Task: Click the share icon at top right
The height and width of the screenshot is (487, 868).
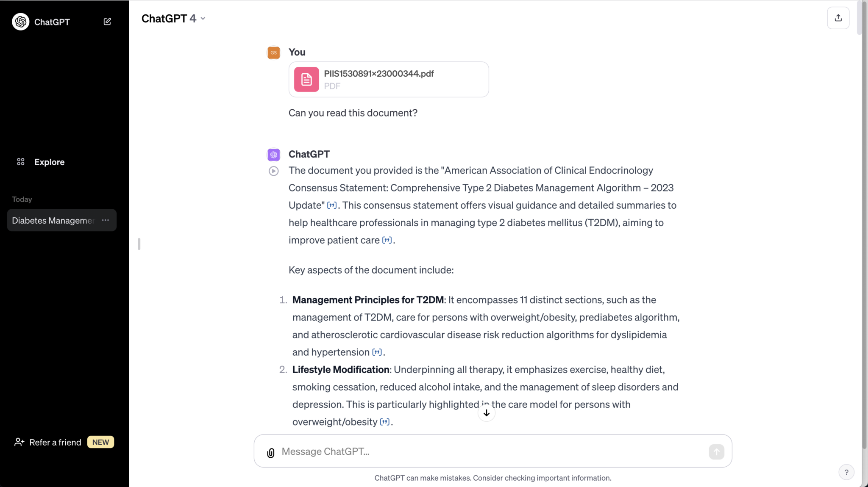Action: (x=837, y=17)
